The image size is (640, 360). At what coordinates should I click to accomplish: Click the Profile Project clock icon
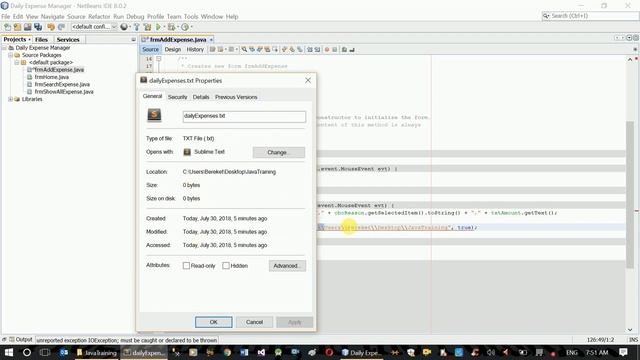tap(184, 27)
